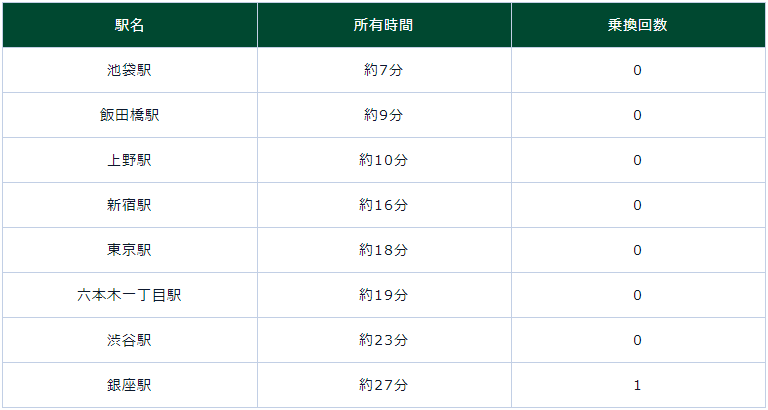Select the 約27分 travel time cell

pyautogui.click(x=383, y=385)
